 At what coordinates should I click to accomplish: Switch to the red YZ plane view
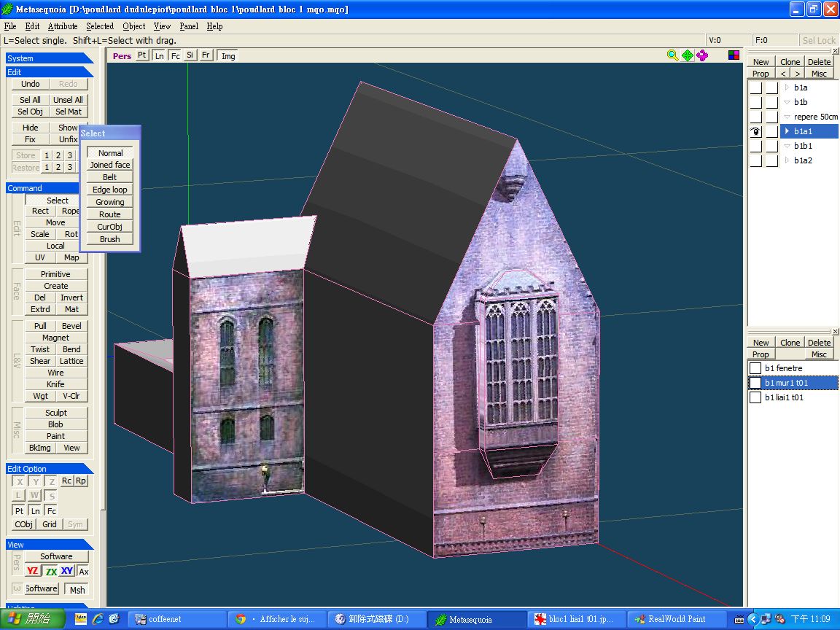(x=33, y=571)
